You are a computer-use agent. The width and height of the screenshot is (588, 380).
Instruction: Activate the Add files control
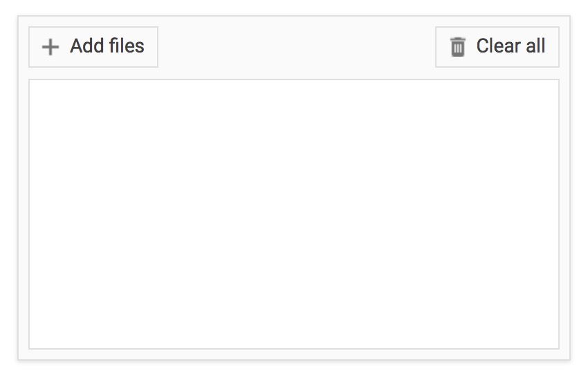[93, 47]
